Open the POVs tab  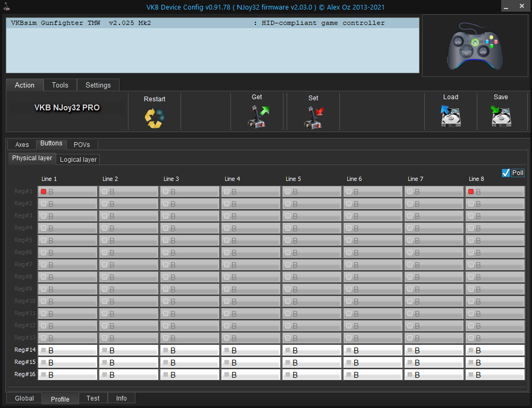(x=82, y=145)
